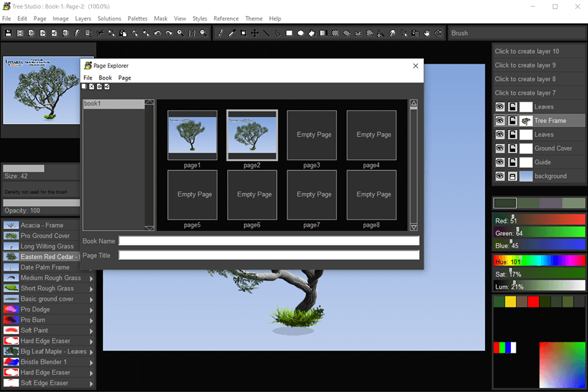Screen dimensions: 588x392
Task: Select the Line drawing tool
Action: [266, 33]
